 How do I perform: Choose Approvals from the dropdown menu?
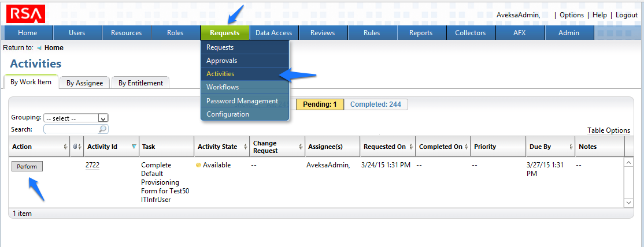coord(245,61)
